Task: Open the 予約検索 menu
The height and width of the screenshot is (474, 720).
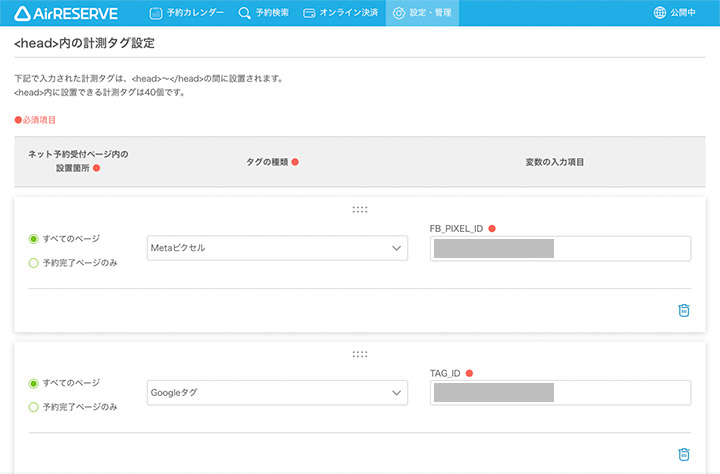Action: tap(264, 13)
